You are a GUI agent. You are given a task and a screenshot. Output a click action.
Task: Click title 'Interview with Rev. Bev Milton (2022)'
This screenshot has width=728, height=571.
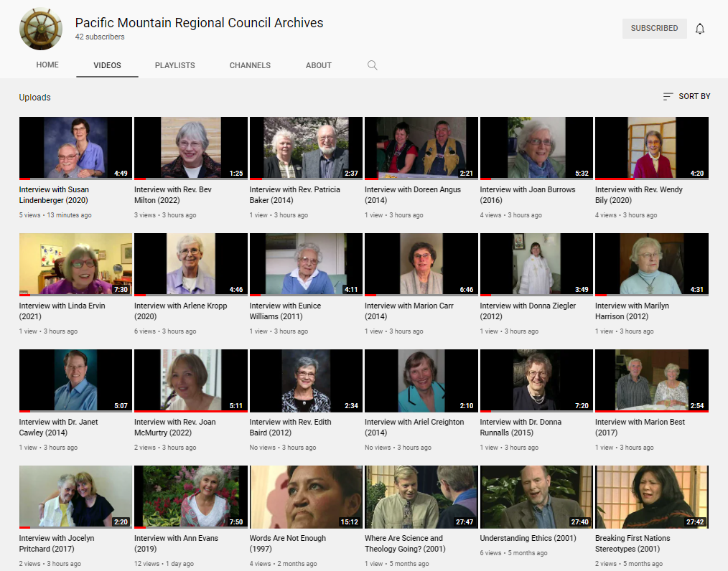173,195
